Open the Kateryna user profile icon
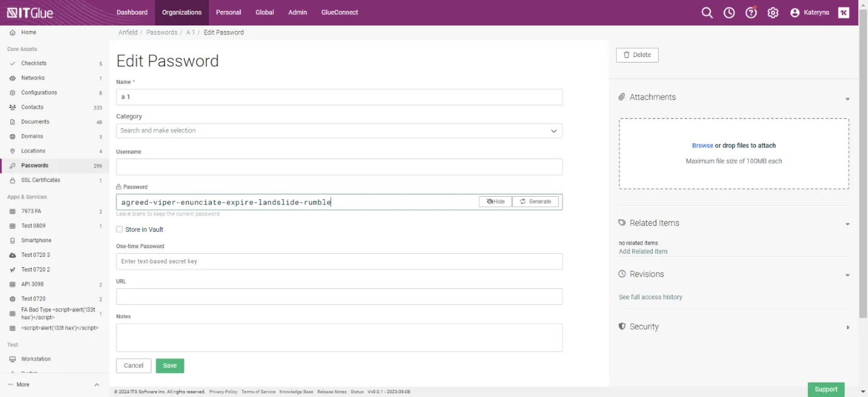Image resolution: width=868 pixels, height=397 pixels. tap(795, 13)
